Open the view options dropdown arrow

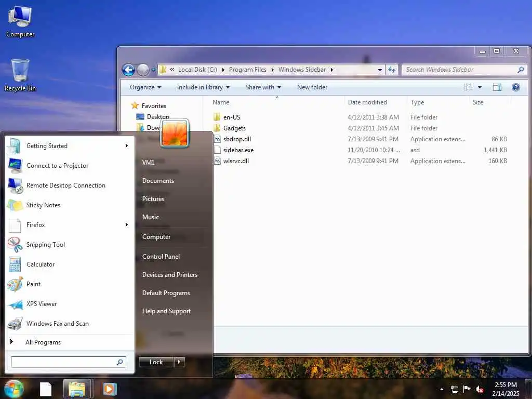480,87
